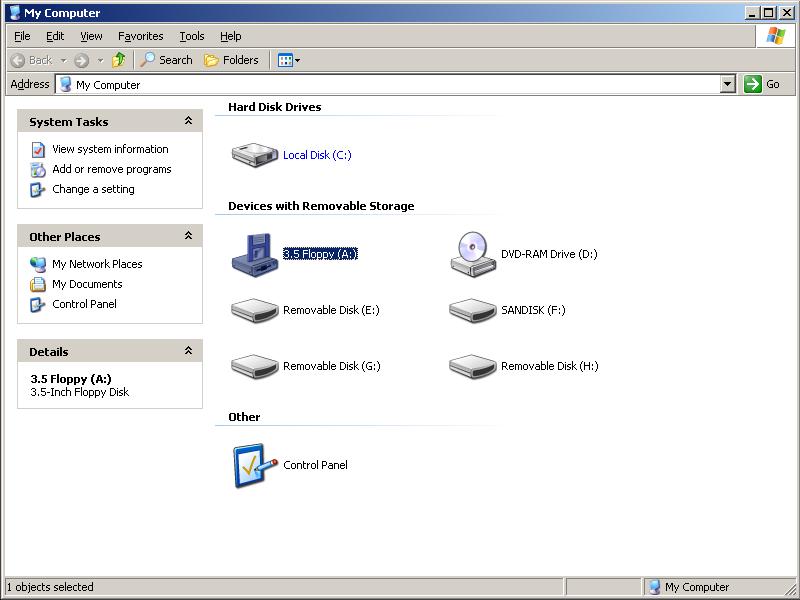Select the Removable Disk (E:) icon
This screenshot has width=800, height=600.
pyautogui.click(x=255, y=310)
